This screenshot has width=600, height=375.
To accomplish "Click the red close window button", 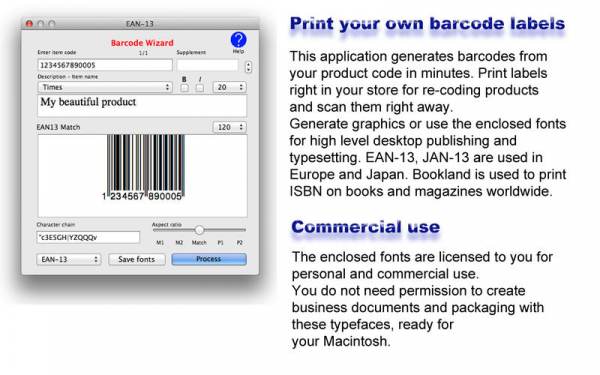I will point(29,24).
